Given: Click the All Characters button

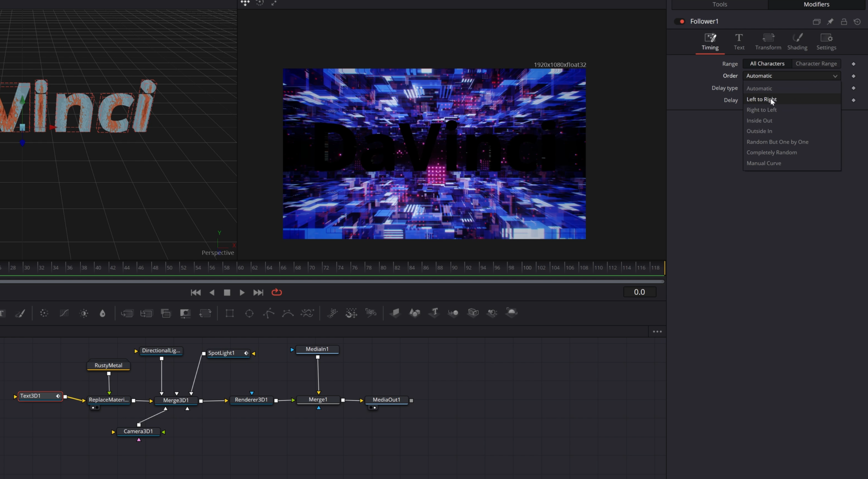Looking at the screenshot, I should point(767,64).
